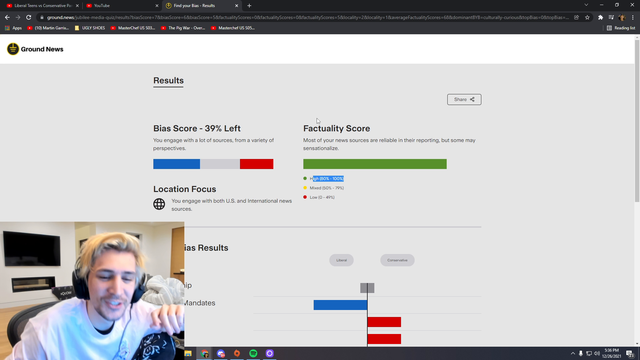Viewport: 640px width, 360px height.
Task: Click the taskbar clock and date
Action: click(x=611, y=353)
